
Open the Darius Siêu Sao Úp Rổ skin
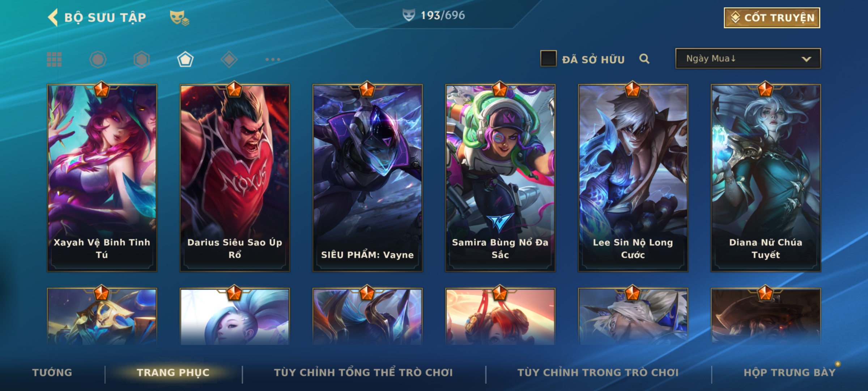[x=235, y=178]
